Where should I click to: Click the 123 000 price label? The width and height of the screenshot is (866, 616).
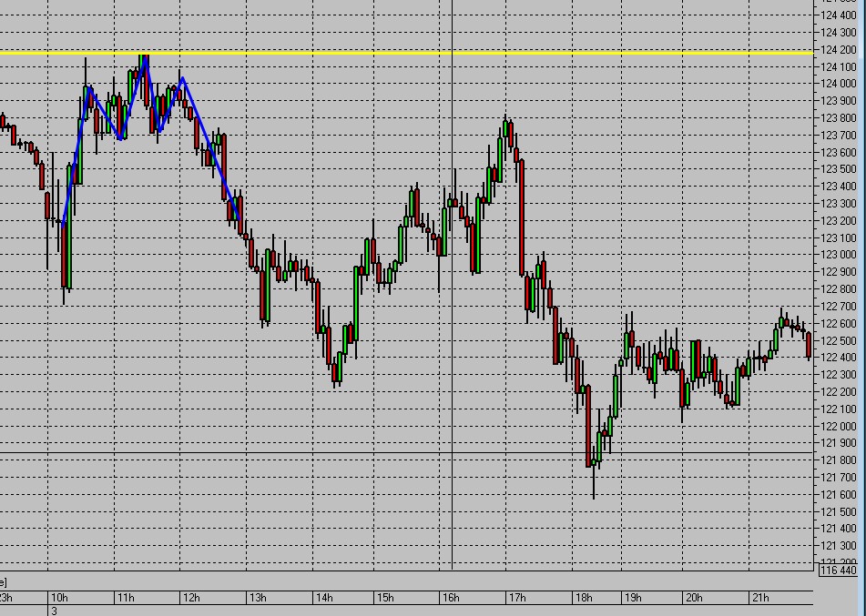[838, 255]
